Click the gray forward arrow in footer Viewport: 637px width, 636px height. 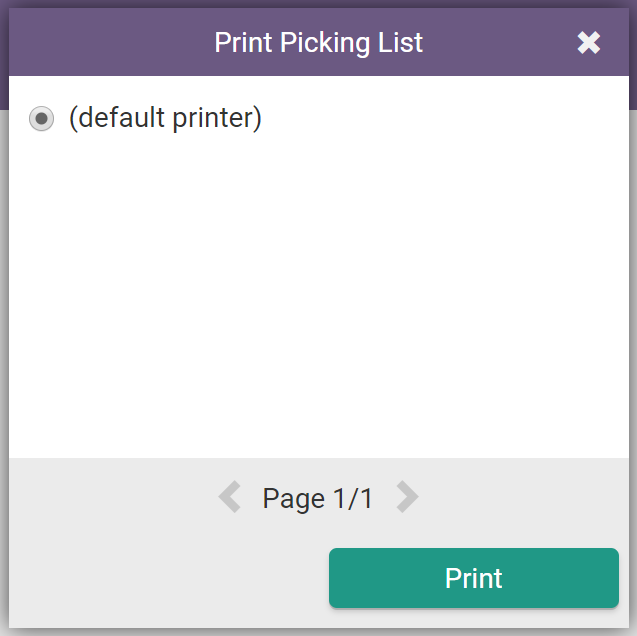click(407, 497)
